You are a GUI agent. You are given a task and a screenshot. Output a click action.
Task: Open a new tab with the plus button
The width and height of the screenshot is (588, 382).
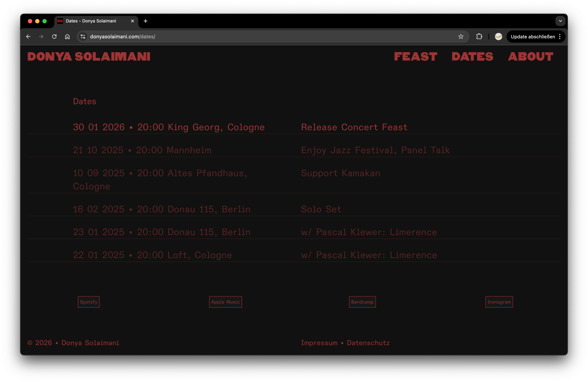pos(145,21)
